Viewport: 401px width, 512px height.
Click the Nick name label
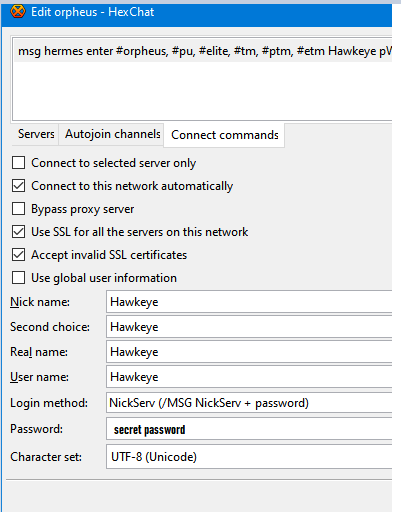click(x=40, y=302)
